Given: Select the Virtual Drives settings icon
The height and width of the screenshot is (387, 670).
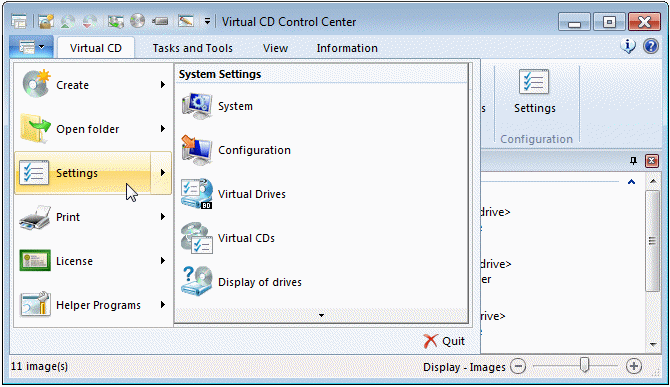Looking at the screenshot, I should [197, 194].
